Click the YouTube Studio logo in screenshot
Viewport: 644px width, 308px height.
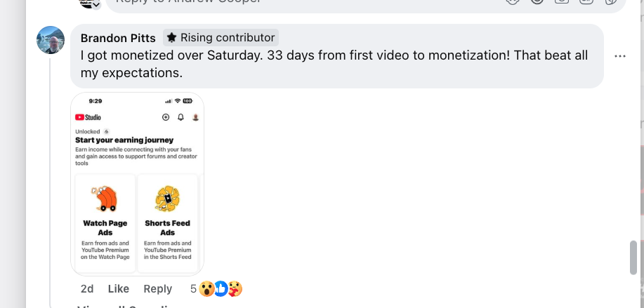point(88,117)
